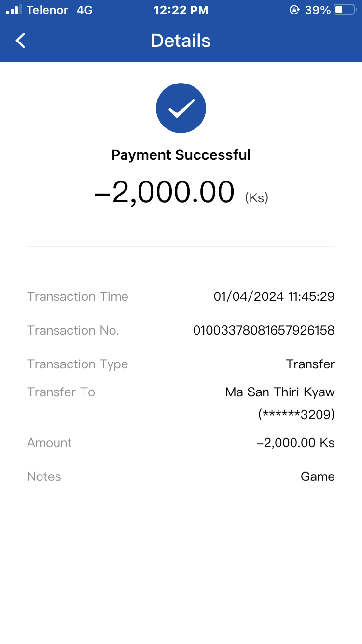
Task: Tap the battery icon in status bar
Action: (x=344, y=10)
